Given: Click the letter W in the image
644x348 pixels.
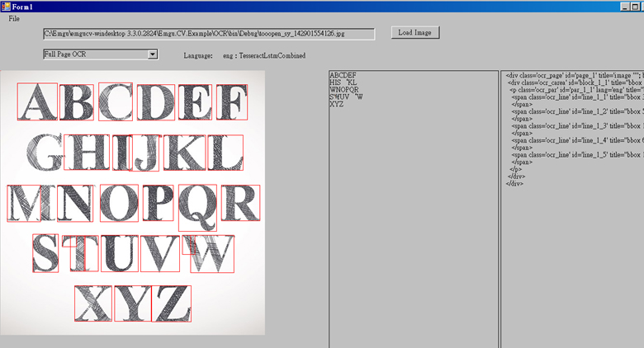Looking at the screenshot, I should pyautogui.click(x=211, y=253).
